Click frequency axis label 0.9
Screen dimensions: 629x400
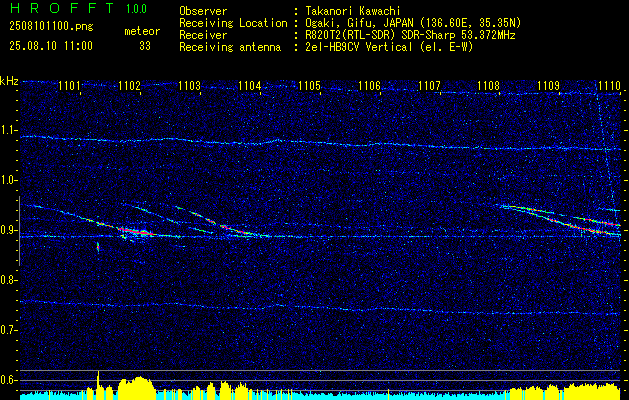[8, 230]
